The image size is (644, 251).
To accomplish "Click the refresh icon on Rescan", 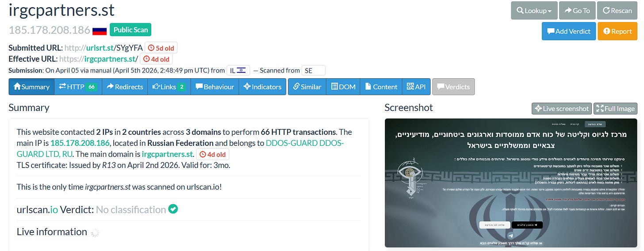I will click(606, 11).
